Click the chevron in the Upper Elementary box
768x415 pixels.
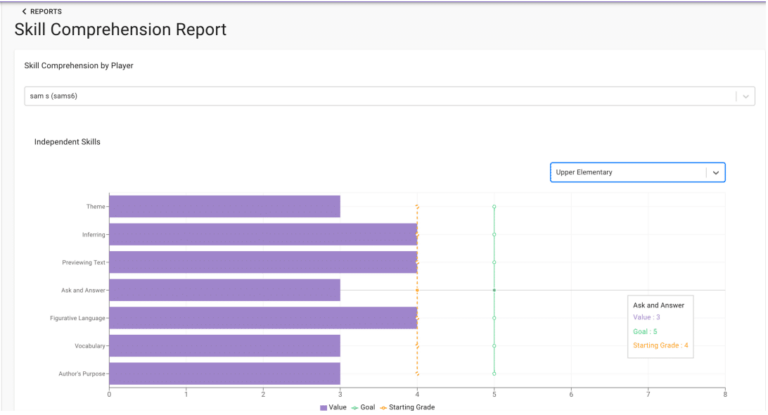715,172
